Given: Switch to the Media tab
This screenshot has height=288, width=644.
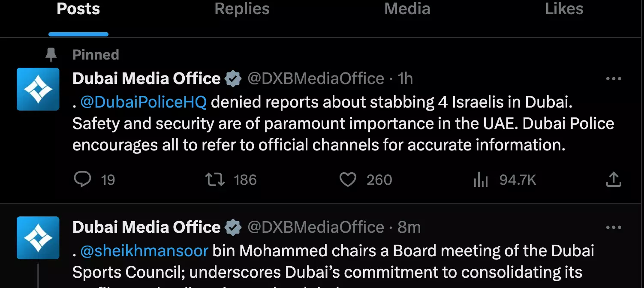Looking at the screenshot, I should 407,9.
